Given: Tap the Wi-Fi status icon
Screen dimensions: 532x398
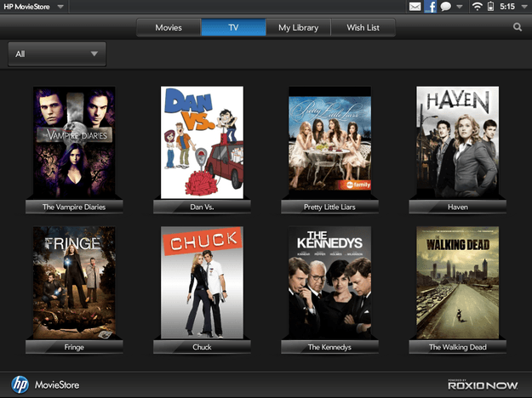Looking at the screenshot, I should [477, 7].
